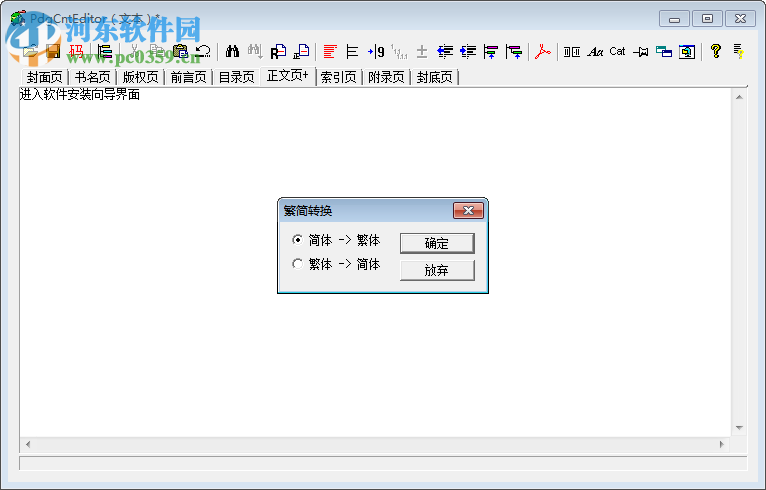Image resolution: width=766 pixels, height=490 pixels.
Task: Click the undo arrow icon
Action: point(203,51)
